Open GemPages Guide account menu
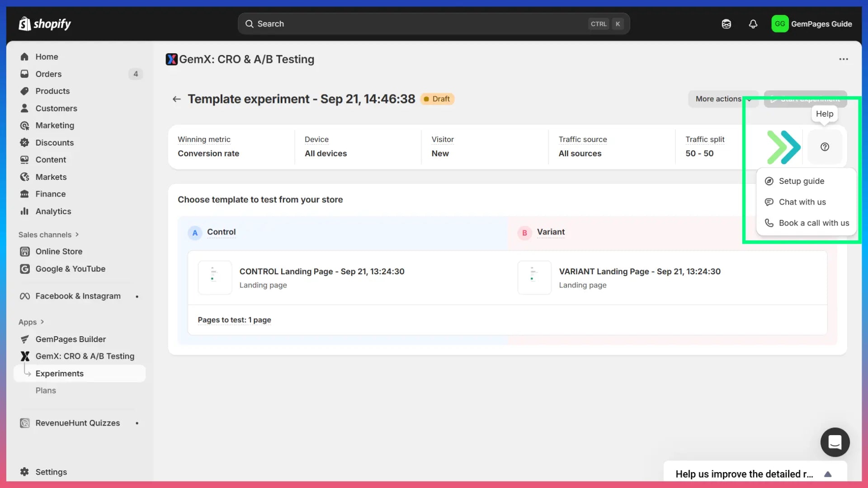 811,24
